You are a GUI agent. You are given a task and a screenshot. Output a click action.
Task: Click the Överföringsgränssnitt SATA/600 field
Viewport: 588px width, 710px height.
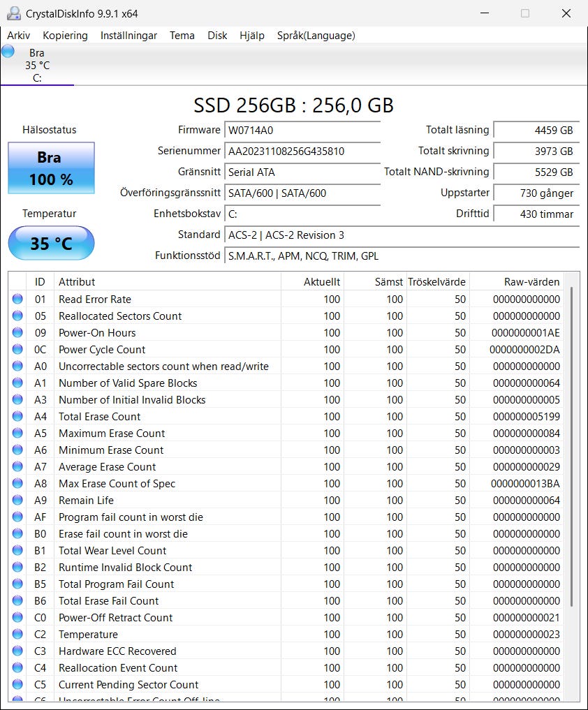302,193
